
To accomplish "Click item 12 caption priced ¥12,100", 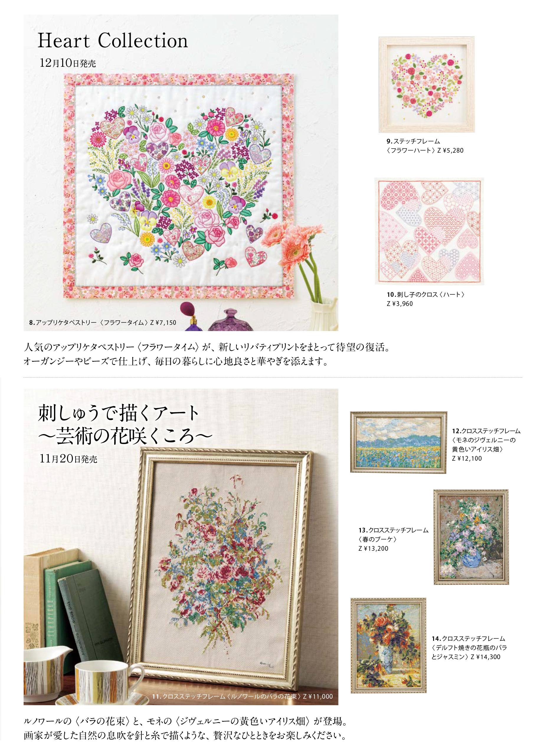I will 486,445.
